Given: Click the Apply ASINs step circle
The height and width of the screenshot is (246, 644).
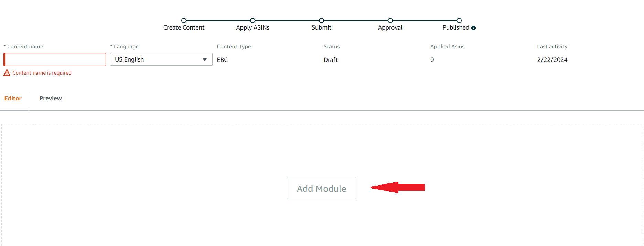Looking at the screenshot, I should [253, 21].
